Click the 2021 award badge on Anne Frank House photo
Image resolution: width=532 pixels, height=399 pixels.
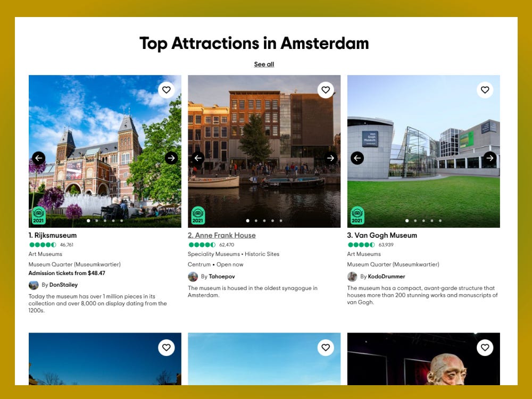pos(198,215)
